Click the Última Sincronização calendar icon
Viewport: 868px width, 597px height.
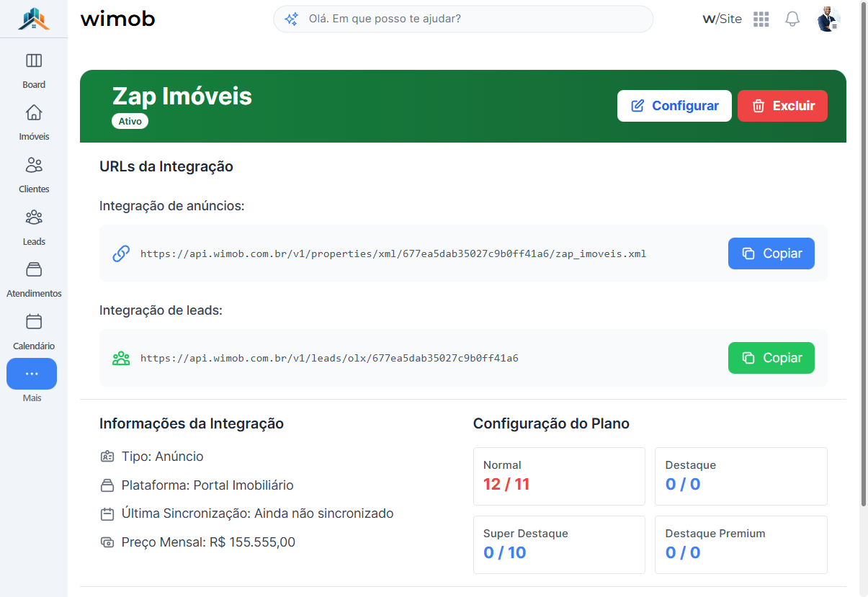coord(107,514)
